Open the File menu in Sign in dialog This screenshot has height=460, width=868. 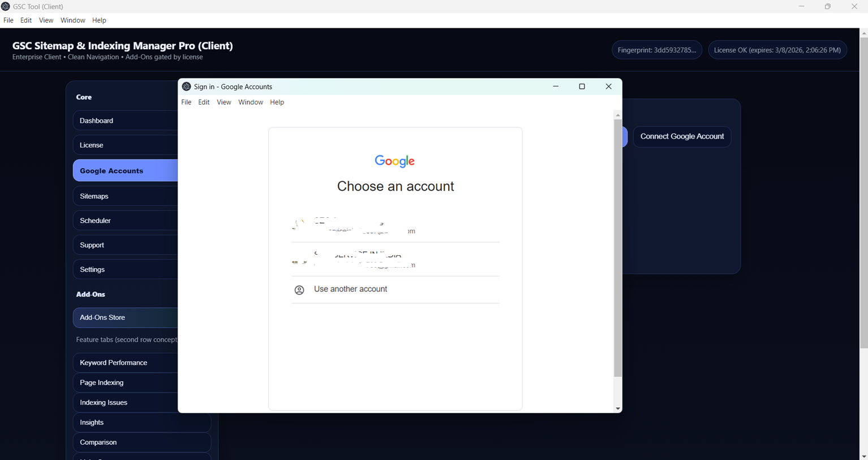pyautogui.click(x=186, y=102)
